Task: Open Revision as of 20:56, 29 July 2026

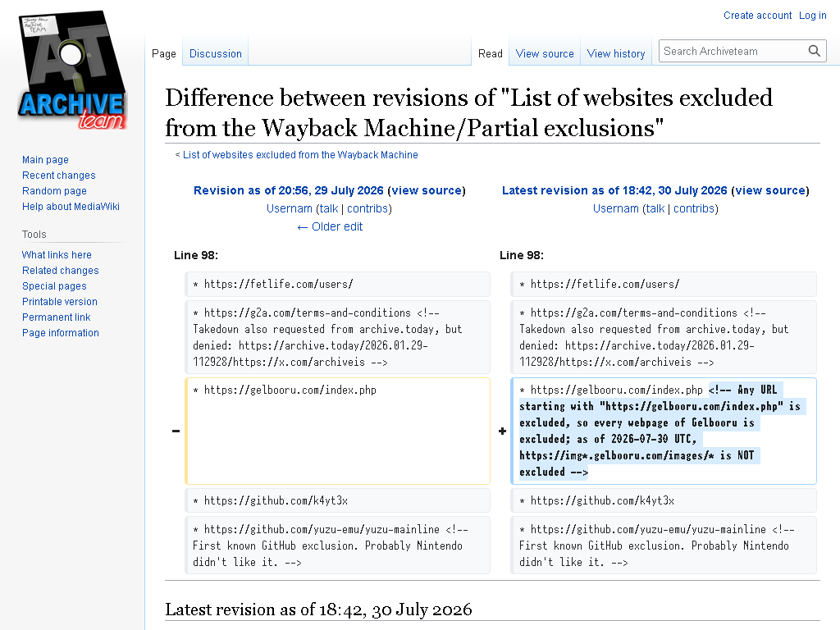Action: tap(288, 190)
